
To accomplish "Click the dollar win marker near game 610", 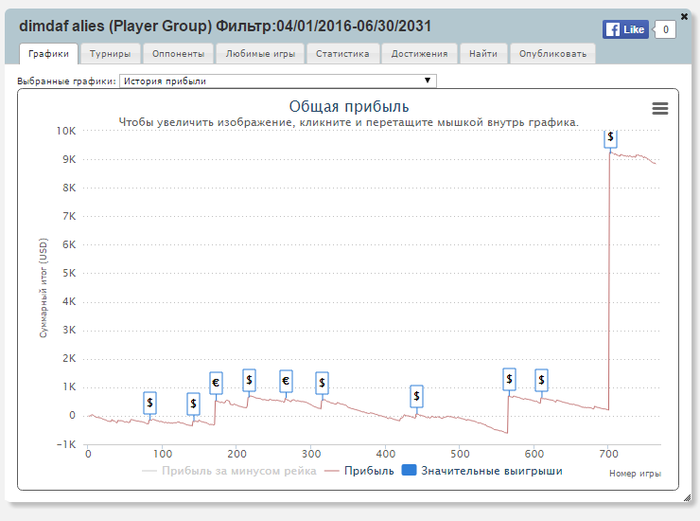I will click(x=542, y=380).
